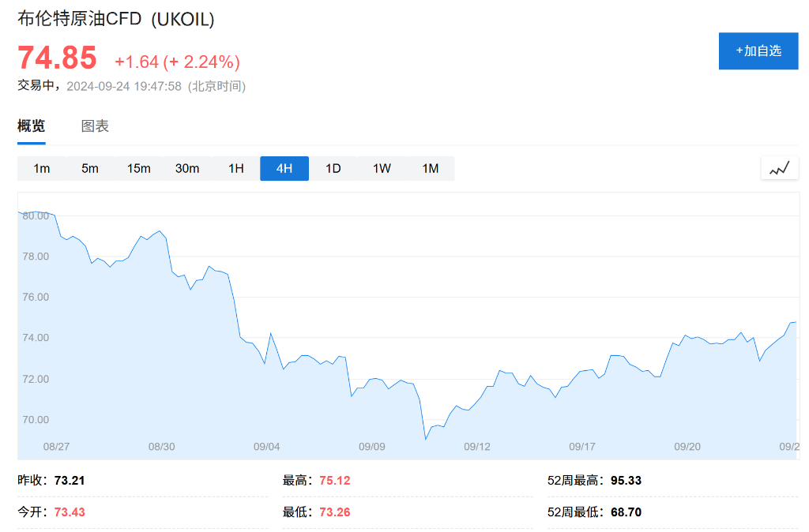This screenshot has height=532, width=809.
Task: Add UKOIL to watchlist with +加自选
Action: pos(758,51)
